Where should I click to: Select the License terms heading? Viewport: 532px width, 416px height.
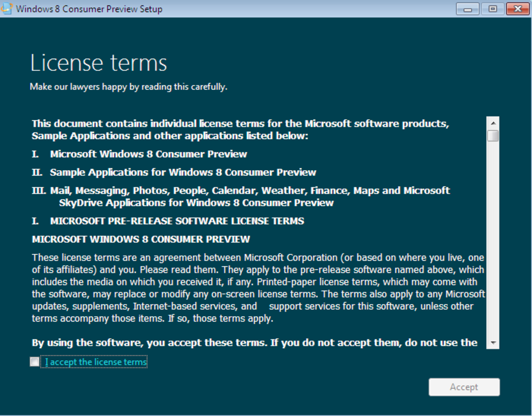click(x=99, y=63)
